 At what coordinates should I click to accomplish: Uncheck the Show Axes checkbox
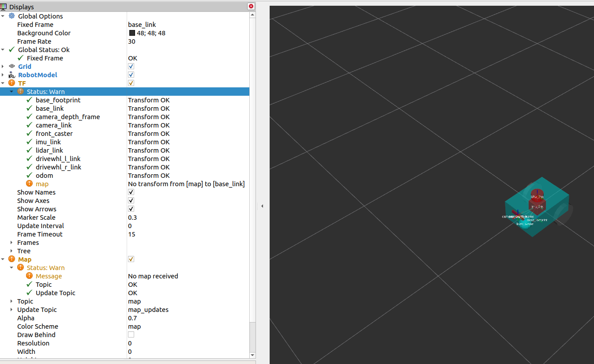click(x=131, y=201)
